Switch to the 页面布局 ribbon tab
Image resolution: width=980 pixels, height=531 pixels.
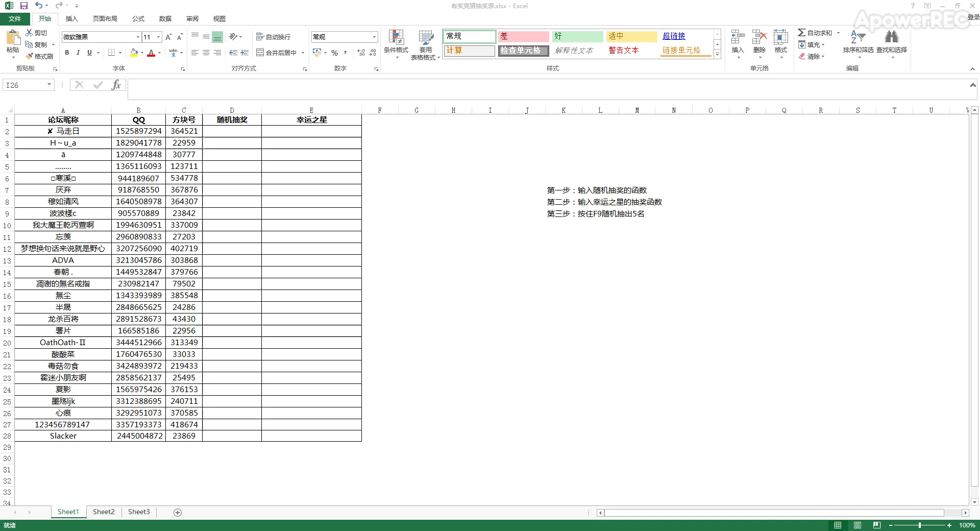point(105,19)
